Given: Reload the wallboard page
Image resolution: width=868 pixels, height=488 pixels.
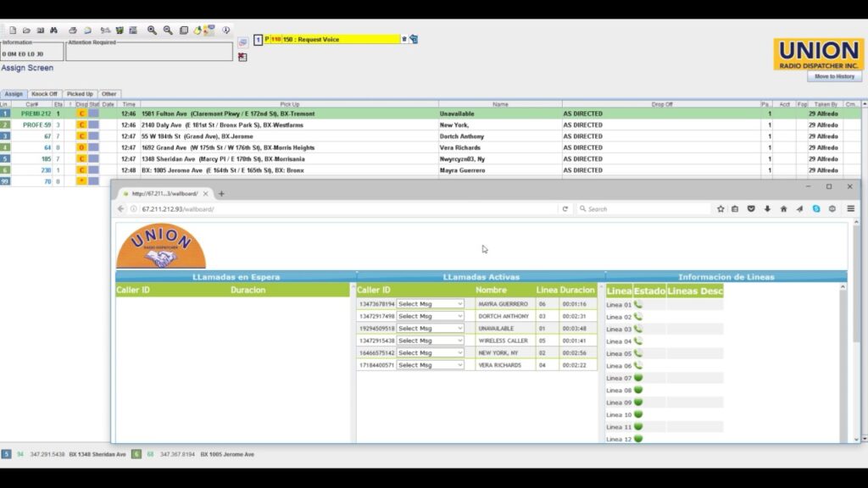Looking at the screenshot, I should point(565,208).
